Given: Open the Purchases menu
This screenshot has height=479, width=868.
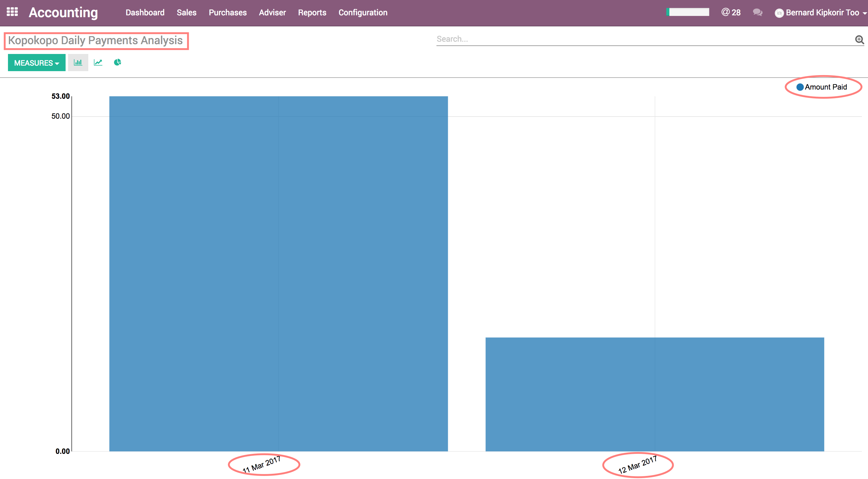Looking at the screenshot, I should click(227, 13).
